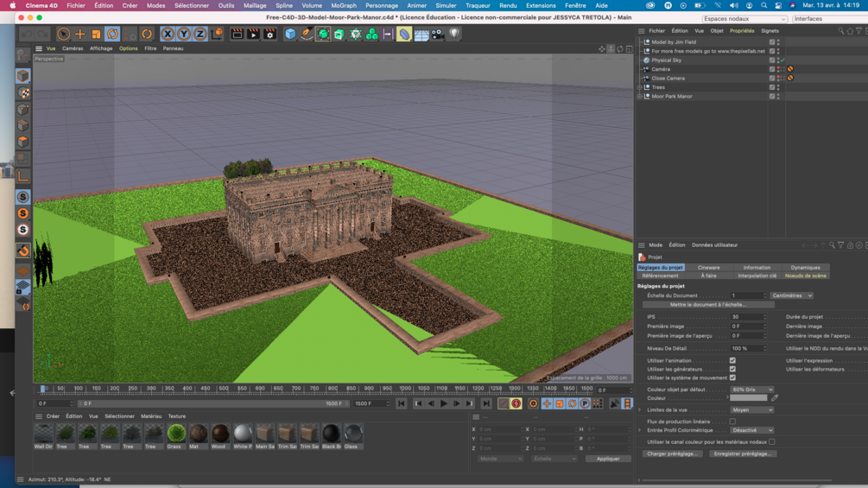Click Charger préréglage button
Image resolution: width=868 pixels, height=488 pixels.
point(672,453)
